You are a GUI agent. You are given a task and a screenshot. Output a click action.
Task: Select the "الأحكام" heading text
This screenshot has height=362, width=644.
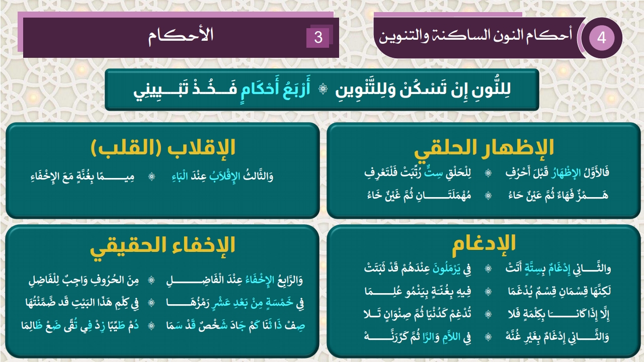click(x=181, y=36)
